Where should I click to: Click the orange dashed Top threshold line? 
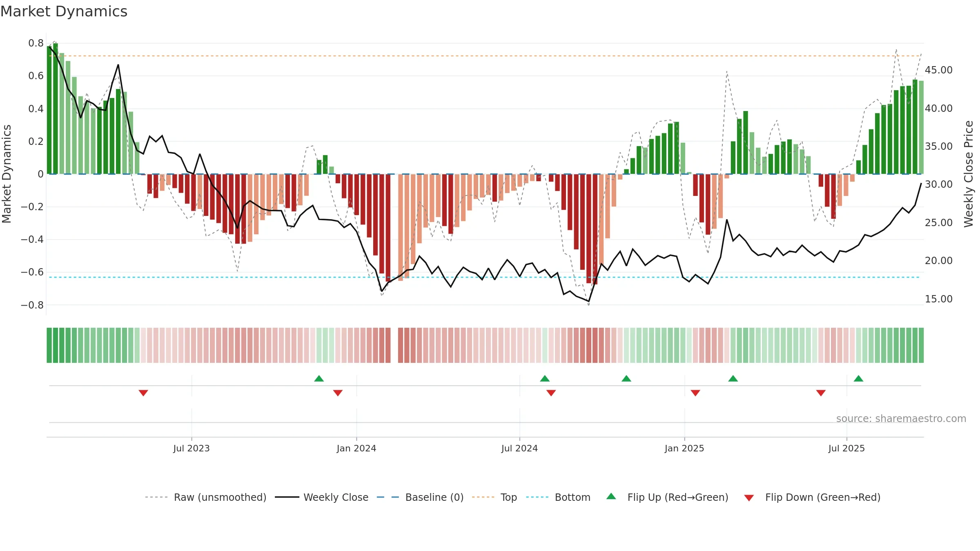tap(485, 56)
